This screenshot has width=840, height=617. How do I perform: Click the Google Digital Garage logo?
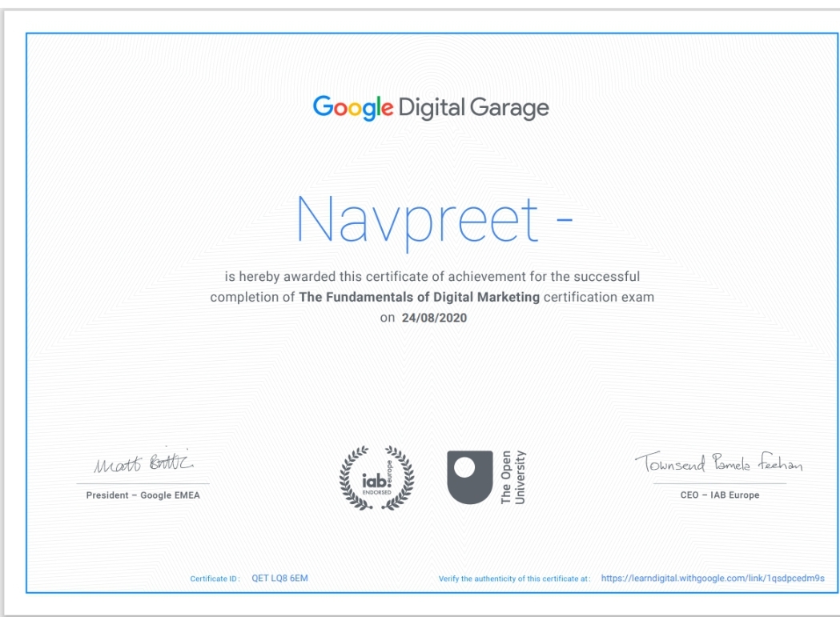[432, 108]
